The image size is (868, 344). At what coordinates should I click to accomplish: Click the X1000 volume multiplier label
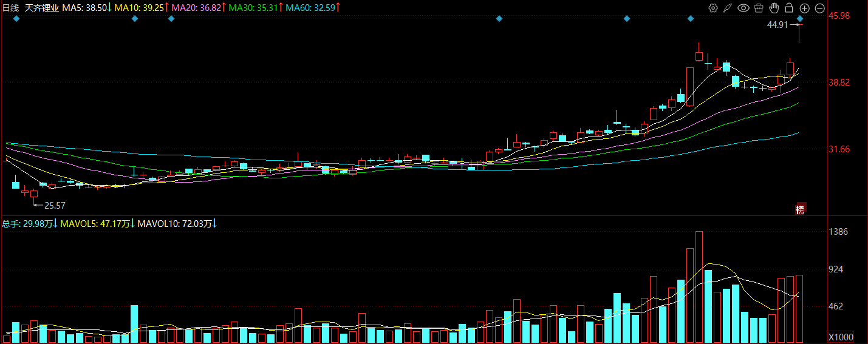(841, 337)
